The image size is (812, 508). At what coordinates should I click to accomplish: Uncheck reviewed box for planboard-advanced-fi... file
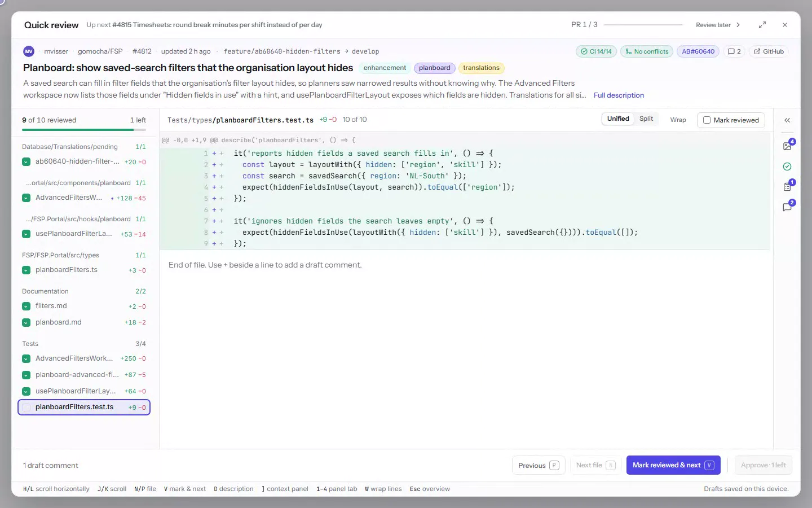pyautogui.click(x=26, y=375)
